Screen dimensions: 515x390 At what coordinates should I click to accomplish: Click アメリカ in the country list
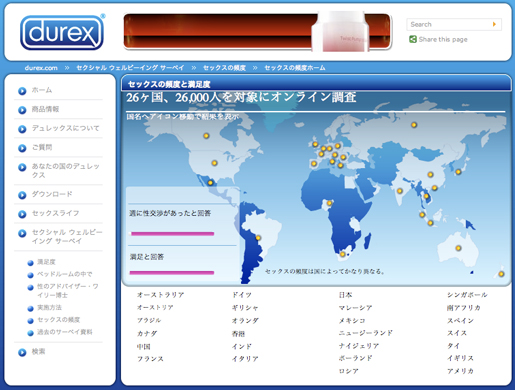tap(460, 371)
